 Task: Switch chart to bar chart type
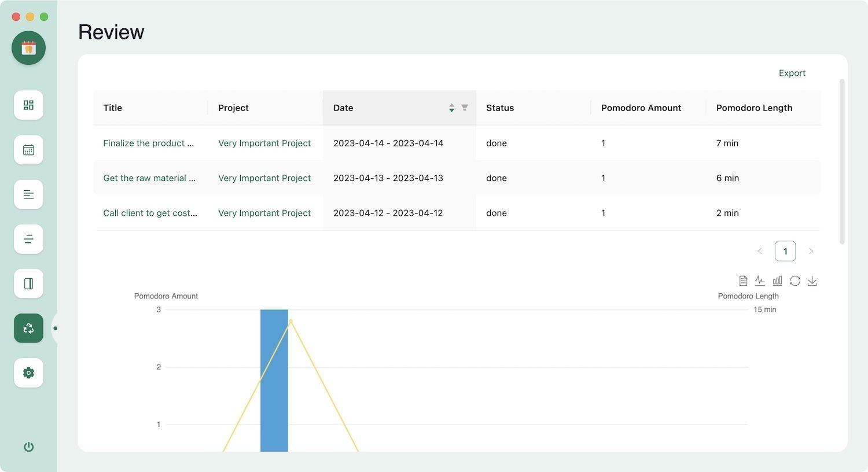pos(777,281)
